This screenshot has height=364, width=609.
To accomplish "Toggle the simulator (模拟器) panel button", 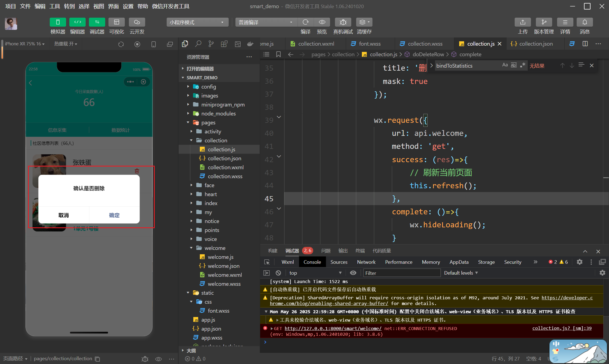I will [58, 22].
